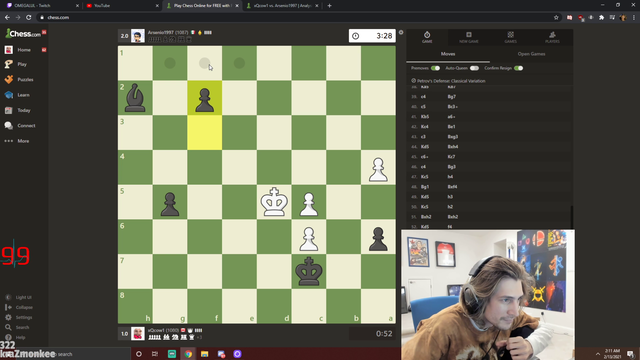
Task: Select the black king on c7
Action: [x=309, y=271]
